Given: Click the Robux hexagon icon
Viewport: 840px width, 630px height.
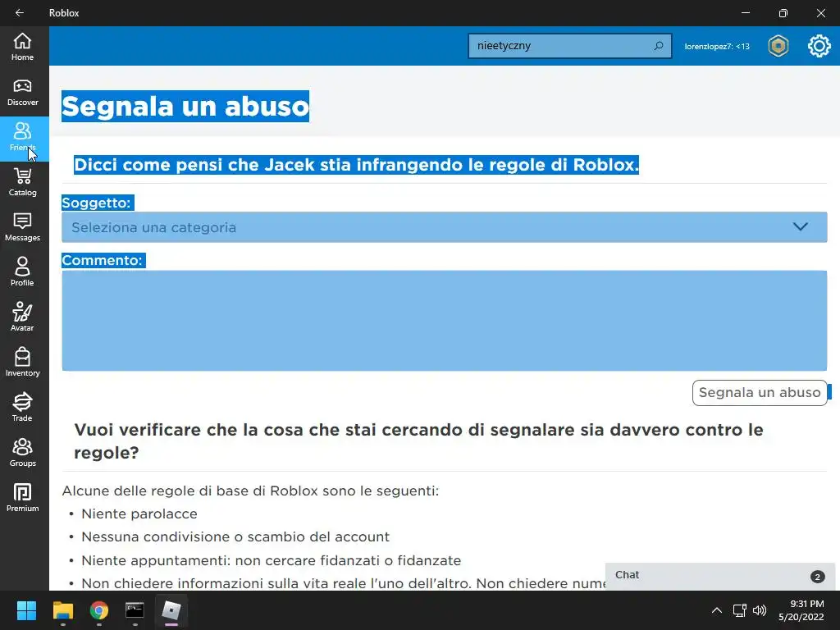Looking at the screenshot, I should pyautogui.click(x=778, y=46).
